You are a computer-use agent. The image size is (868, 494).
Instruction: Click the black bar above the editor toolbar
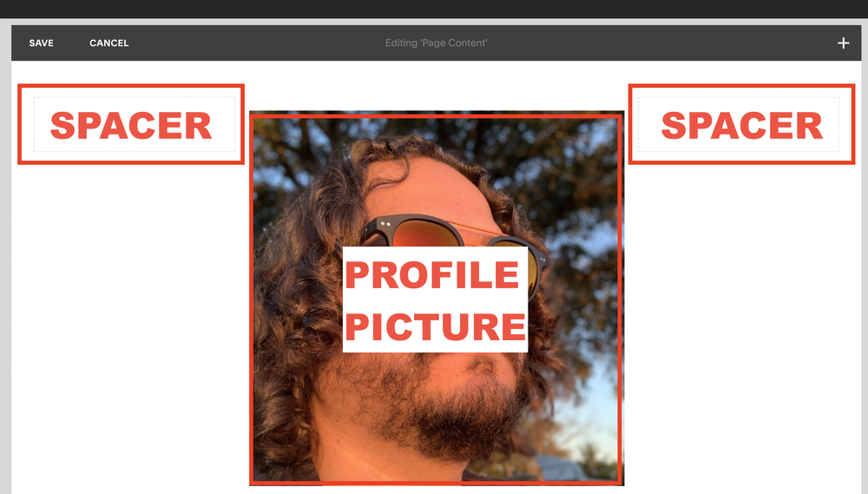(x=434, y=9)
